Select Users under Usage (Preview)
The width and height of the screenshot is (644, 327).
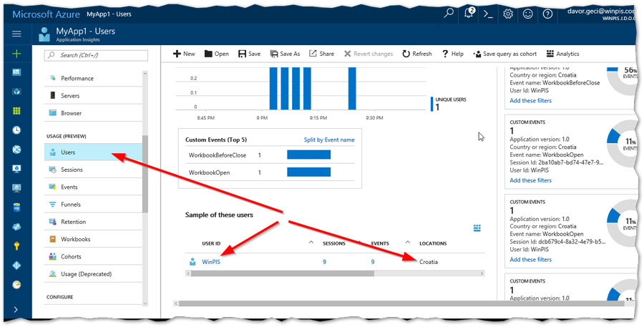93,152
